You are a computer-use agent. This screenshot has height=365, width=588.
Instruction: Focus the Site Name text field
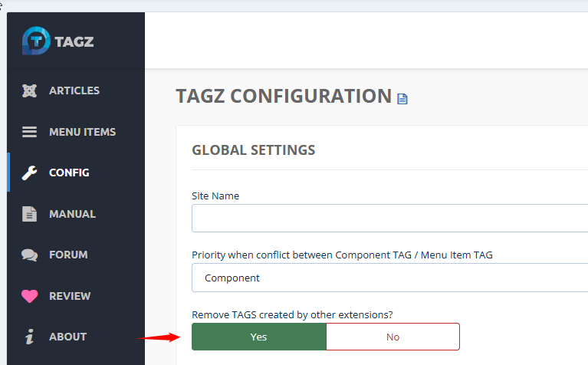[x=389, y=219]
